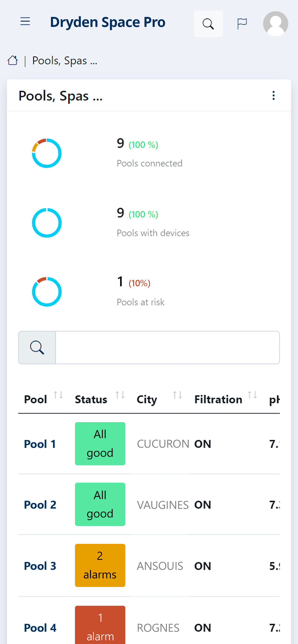This screenshot has height=644, width=298.
Task: Click the orange 2 alarms badge
Action: click(x=100, y=565)
